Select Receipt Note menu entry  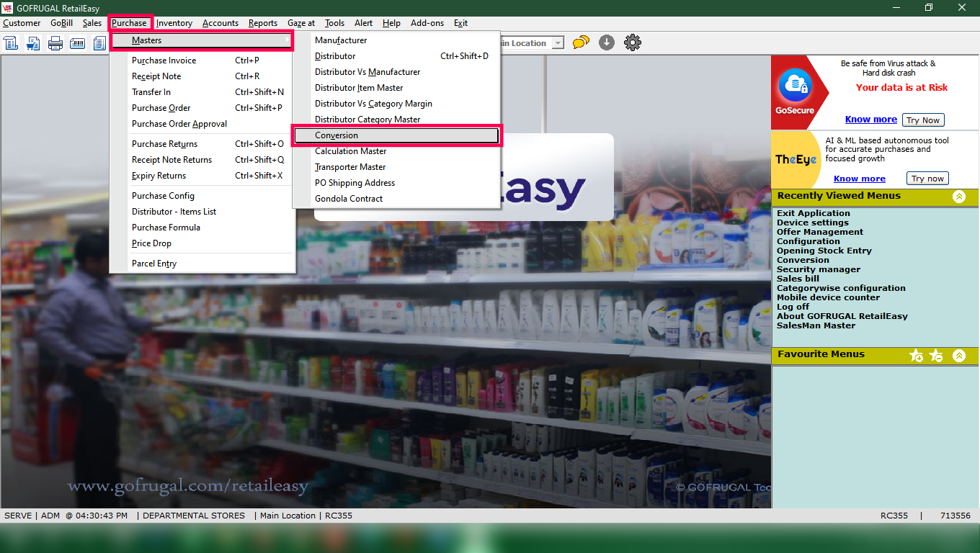coord(202,76)
